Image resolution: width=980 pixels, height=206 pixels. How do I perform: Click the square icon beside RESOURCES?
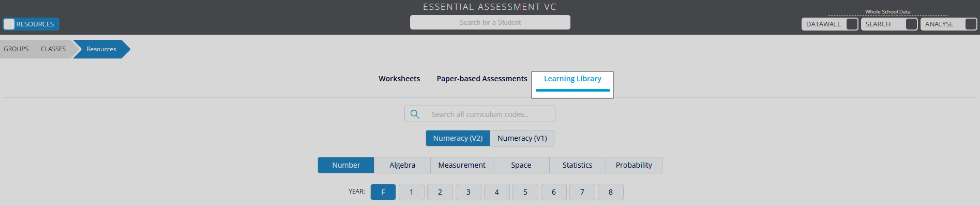pos(9,24)
